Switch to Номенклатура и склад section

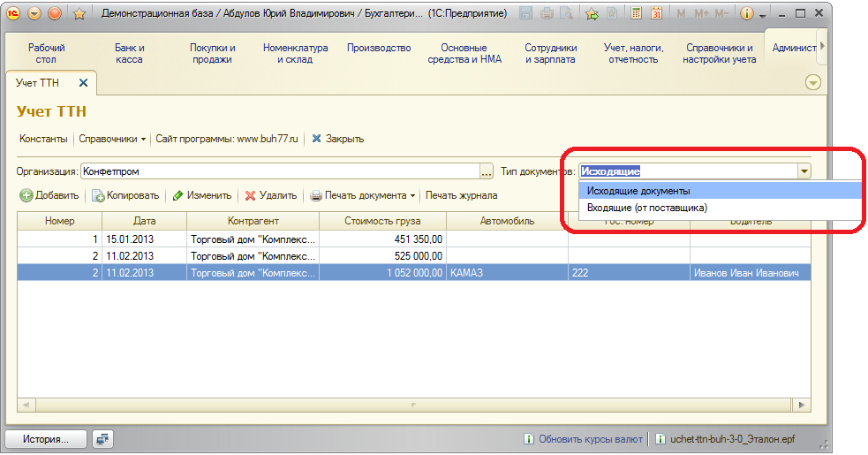[x=295, y=54]
